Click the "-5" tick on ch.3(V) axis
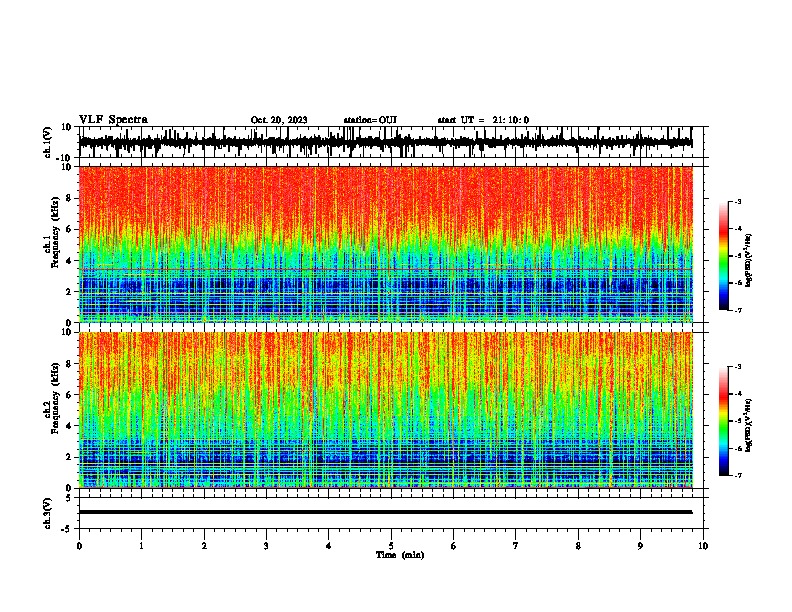This screenshot has height=612, width=792. 67,529
